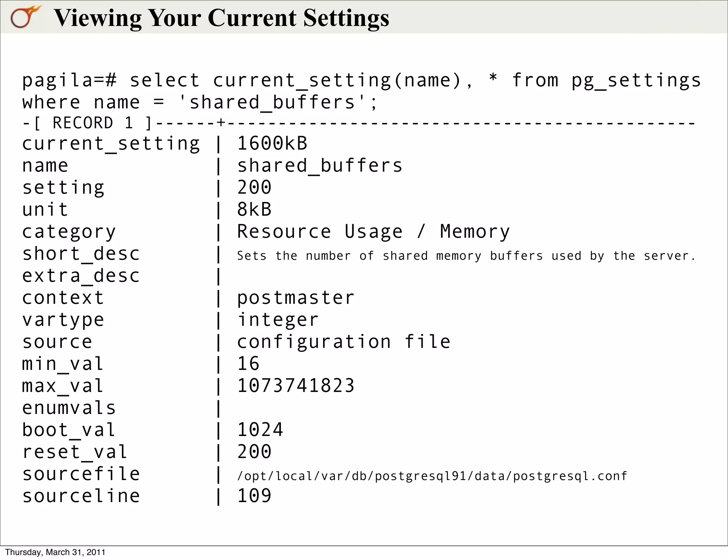Screen dimensions: 728x560
Task: Click 'Resource Usage / Memory' category value
Action: [373, 232]
